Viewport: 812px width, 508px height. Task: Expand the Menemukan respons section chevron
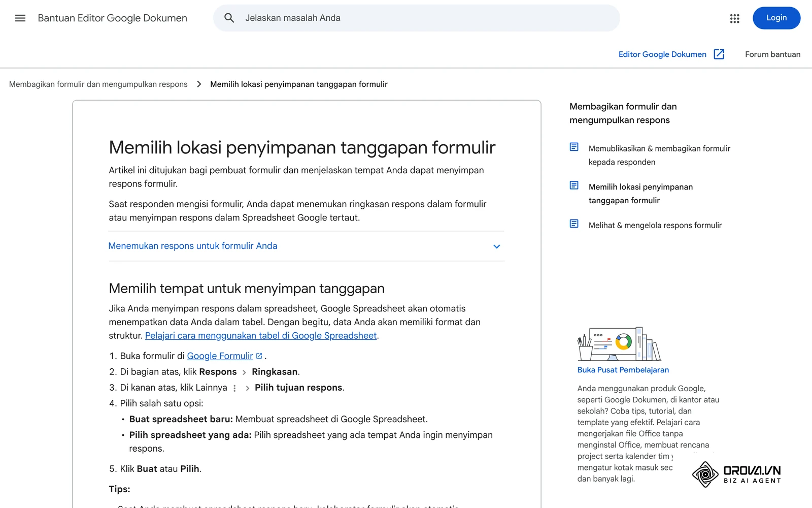click(x=497, y=246)
